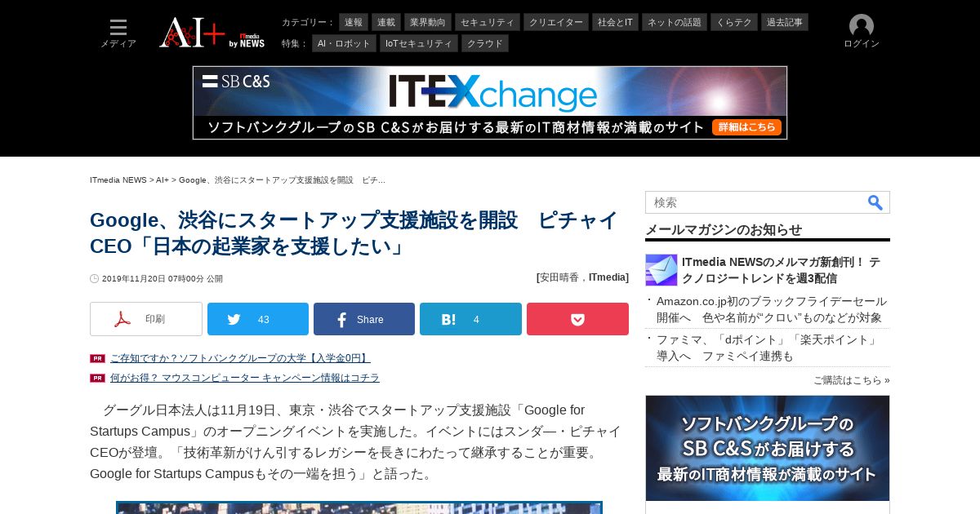
Task: Share on Twitter button showing 43
Action: click(258, 319)
